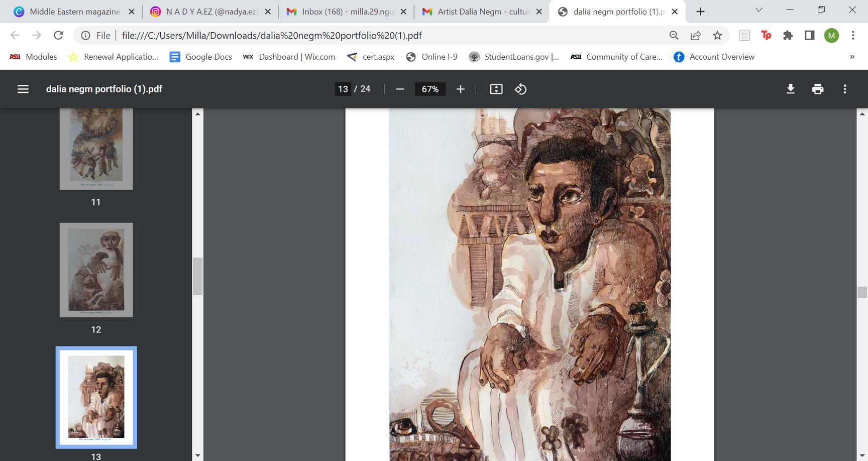
Task: Close the NADYA.EZ Instagram tab
Action: tap(268, 12)
